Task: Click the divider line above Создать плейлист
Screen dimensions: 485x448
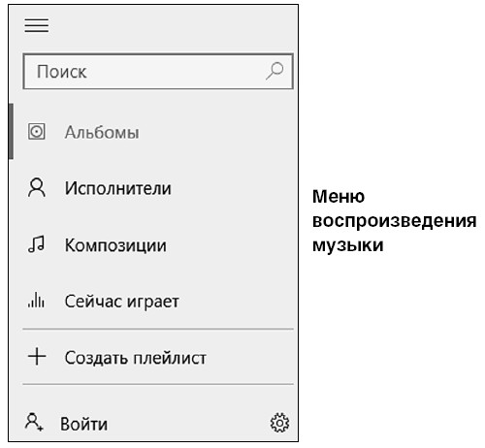Action: click(x=158, y=329)
